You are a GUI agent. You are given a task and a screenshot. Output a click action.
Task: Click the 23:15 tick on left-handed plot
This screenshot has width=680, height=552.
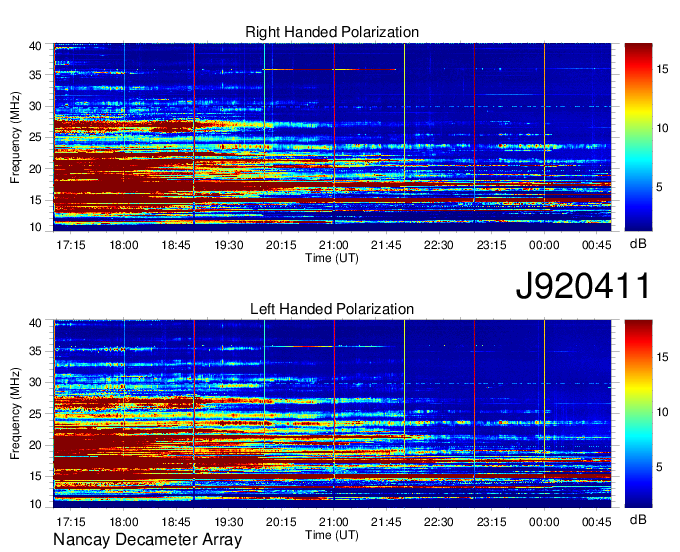491,522
